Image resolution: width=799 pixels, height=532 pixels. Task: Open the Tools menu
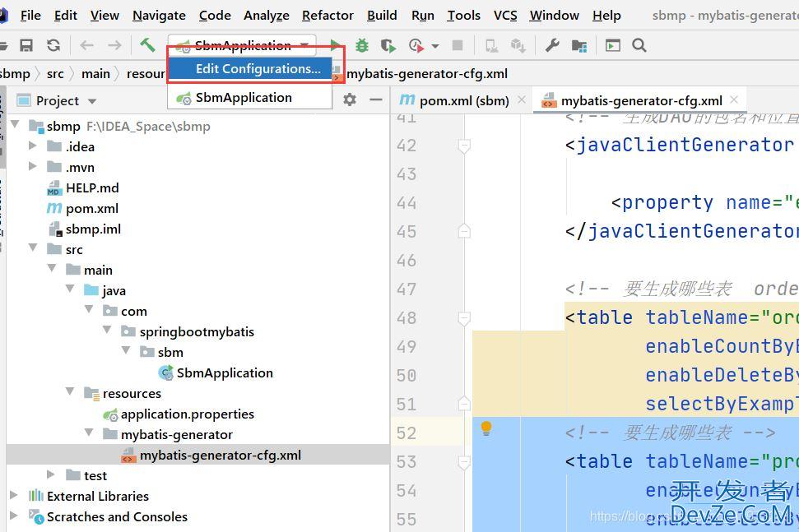click(464, 16)
